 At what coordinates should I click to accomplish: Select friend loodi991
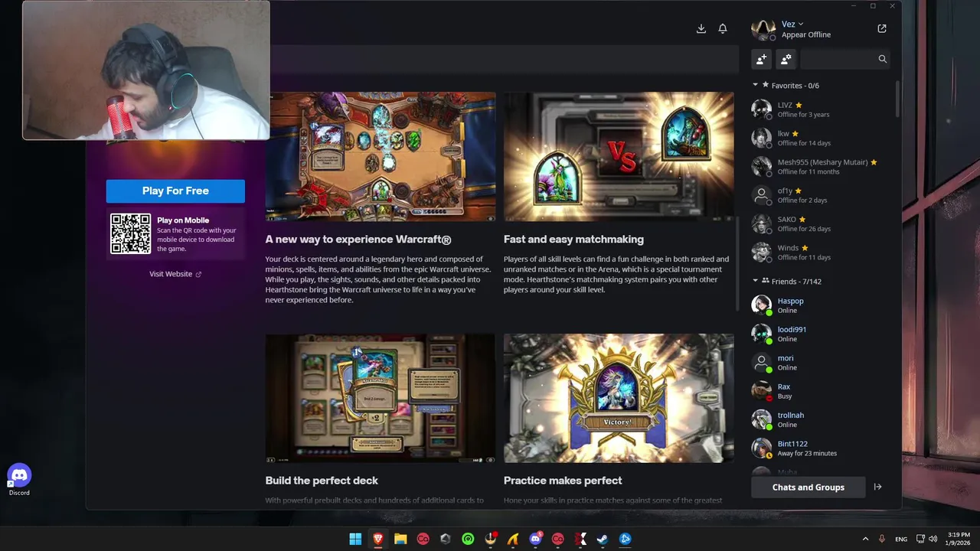click(x=819, y=334)
